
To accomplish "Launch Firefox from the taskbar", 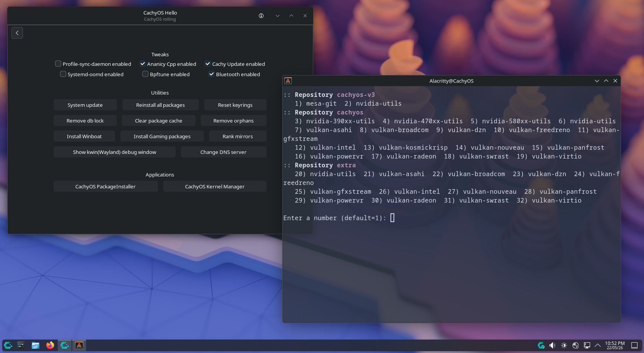I will (50, 345).
